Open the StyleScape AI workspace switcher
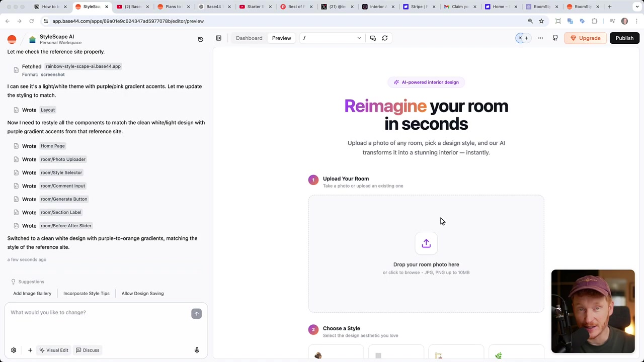 57,39
